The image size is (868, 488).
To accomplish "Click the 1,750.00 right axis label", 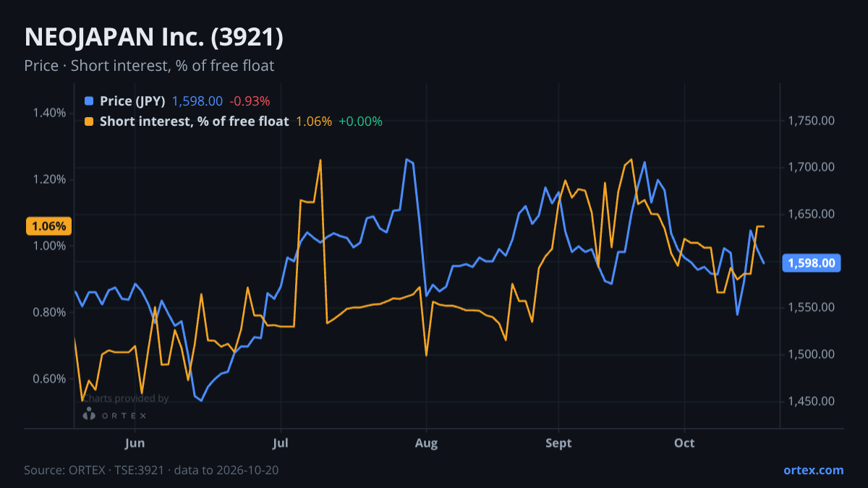I will tap(811, 121).
